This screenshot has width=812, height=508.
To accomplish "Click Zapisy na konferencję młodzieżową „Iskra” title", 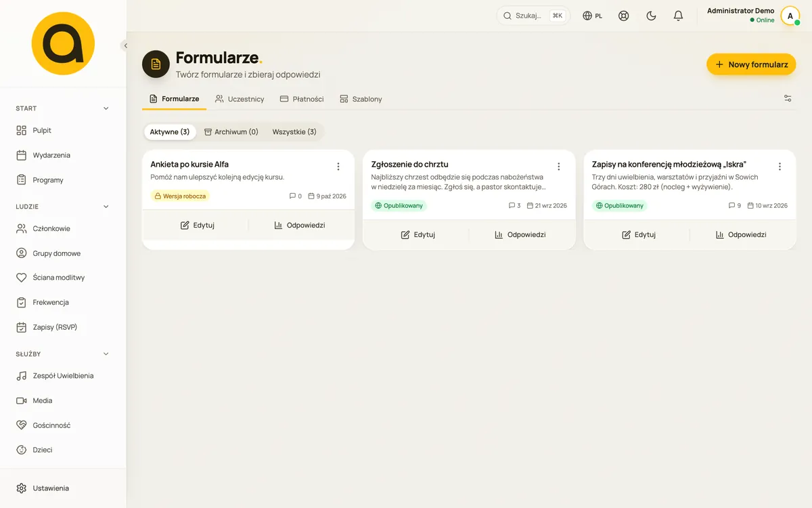I will click(669, 165).
